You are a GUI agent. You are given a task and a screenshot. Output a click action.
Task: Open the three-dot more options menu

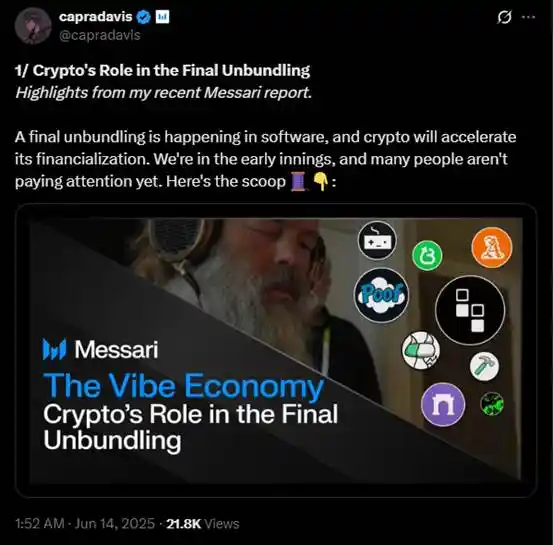tap(528, 17)
